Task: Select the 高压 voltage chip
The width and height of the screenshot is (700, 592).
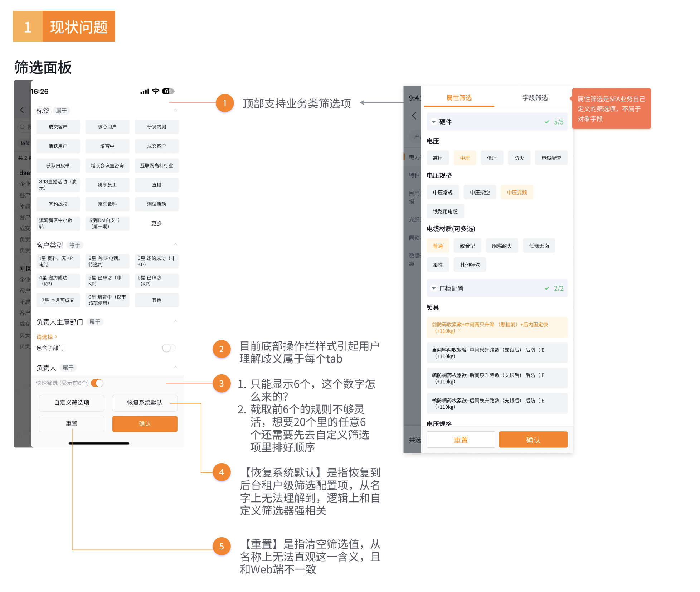Action: pyautogui.click(x=438, y=158)
